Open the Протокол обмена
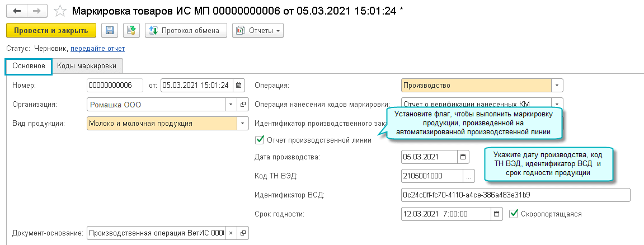The width and height of the screenshot is (644, 245). pos(185,31)
